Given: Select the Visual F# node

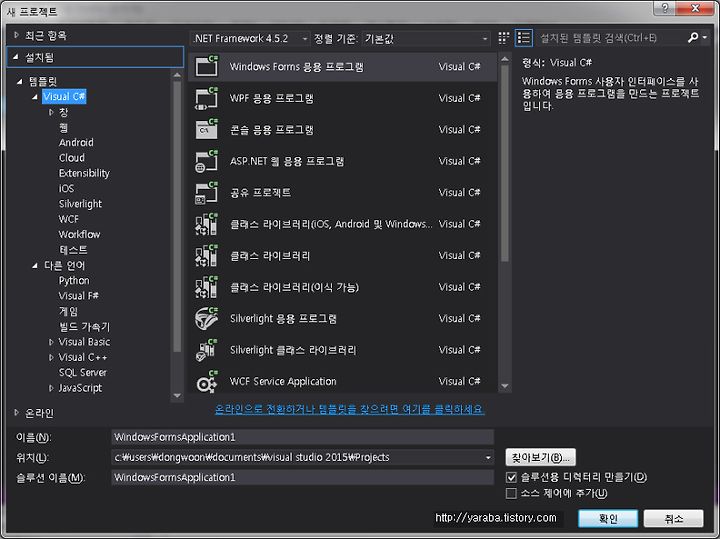Looking at the screenshot, I should pos(79,296).
